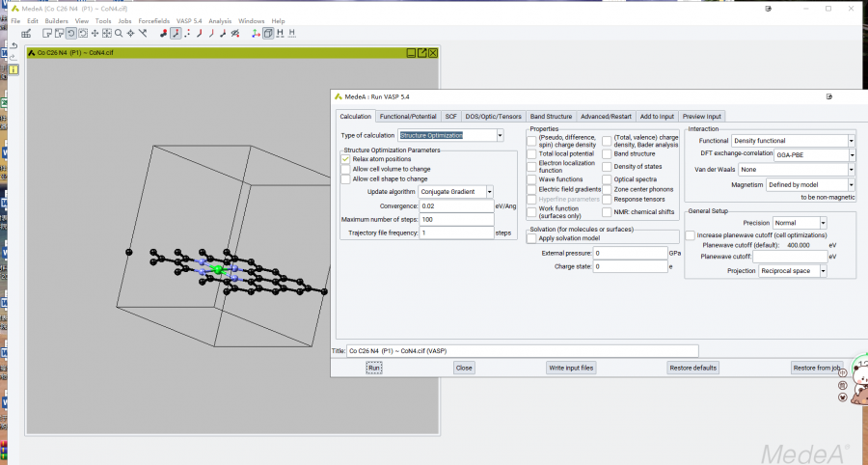Click the yellow info icon in sidebar
This screenshot has width=868, height=465.
click(14, 69)
